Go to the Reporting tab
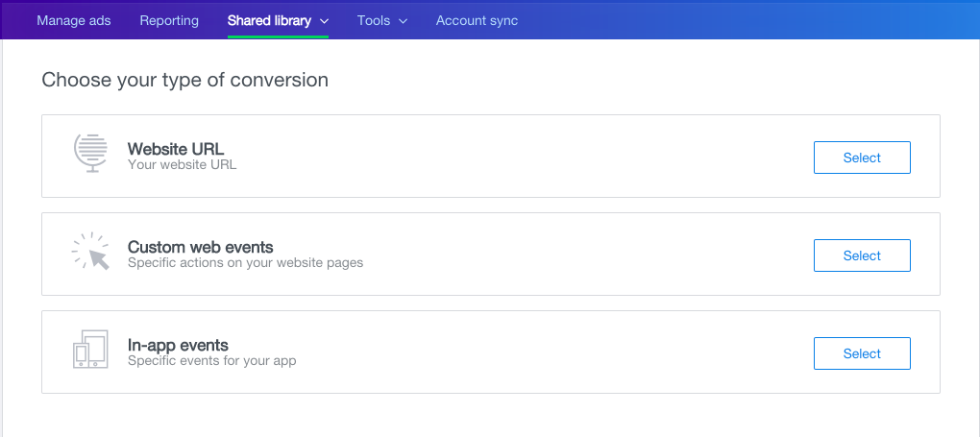 (169, 20)
